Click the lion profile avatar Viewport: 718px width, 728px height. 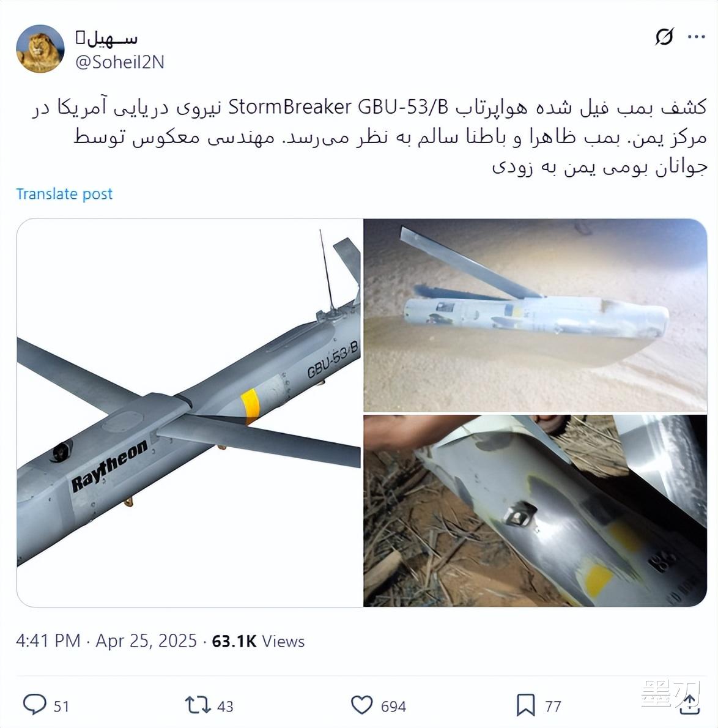click(x=40, y=49)
